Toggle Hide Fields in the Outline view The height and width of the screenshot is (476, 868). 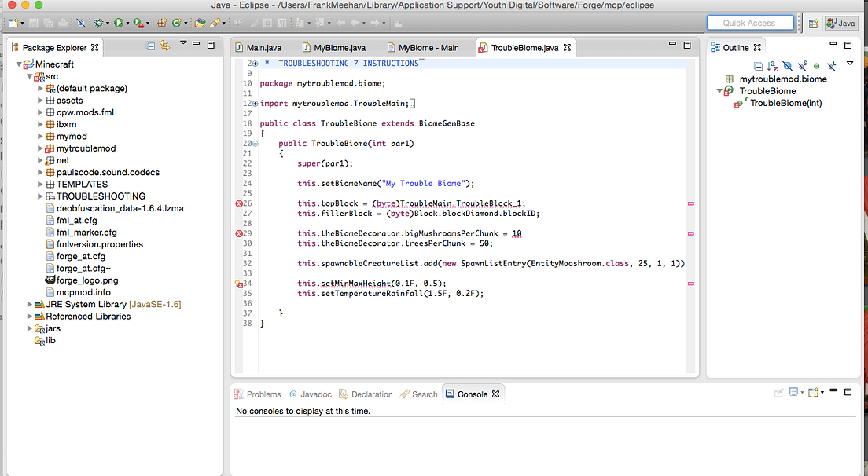click(x=788, y=66)
